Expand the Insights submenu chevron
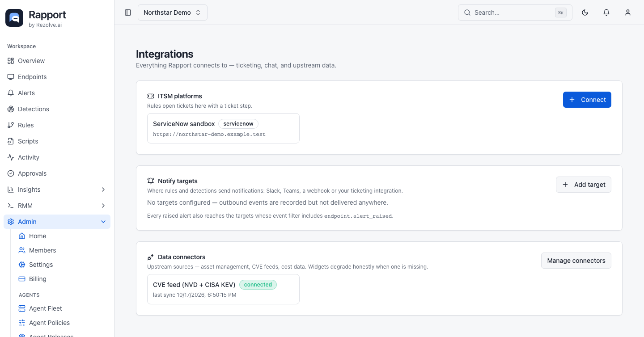Image resolution: width=644 pixels, height=337 pixels. [x=103, y=190]
